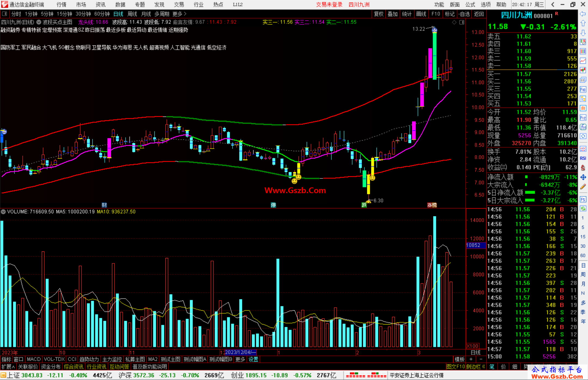This screenshot has height=380, width=588.
Task: Open the 交易 menu
Action: 179,5
